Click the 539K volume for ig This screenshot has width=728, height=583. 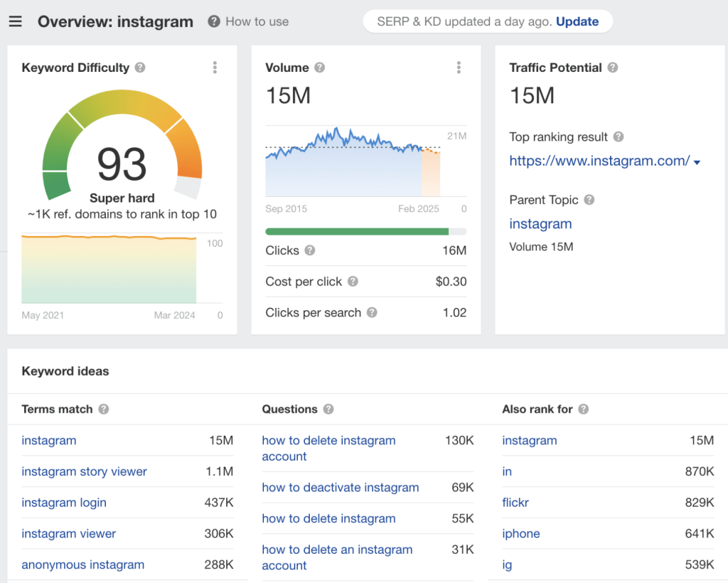pyautogui.click(x=700, y=565)
